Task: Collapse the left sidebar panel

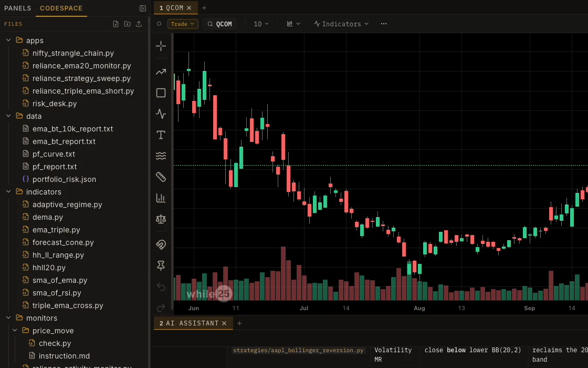Action: [142, 8]
